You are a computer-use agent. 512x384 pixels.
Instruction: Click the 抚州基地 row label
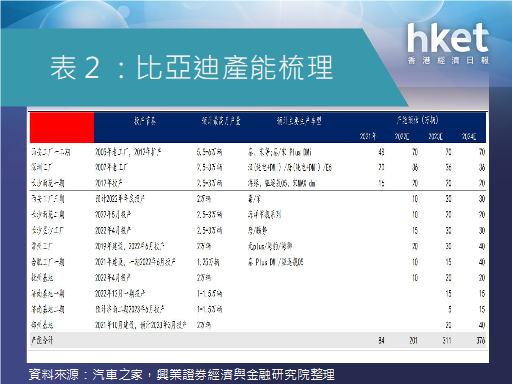point(42,277)
